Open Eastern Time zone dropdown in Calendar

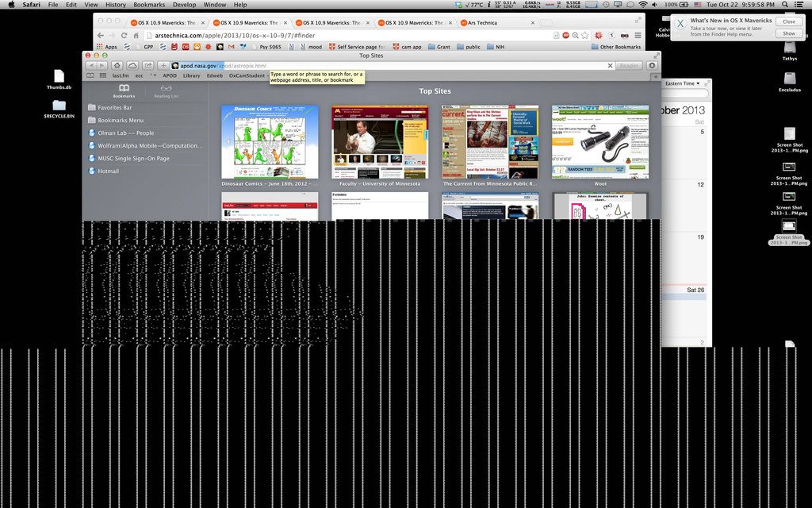point(682,83)
